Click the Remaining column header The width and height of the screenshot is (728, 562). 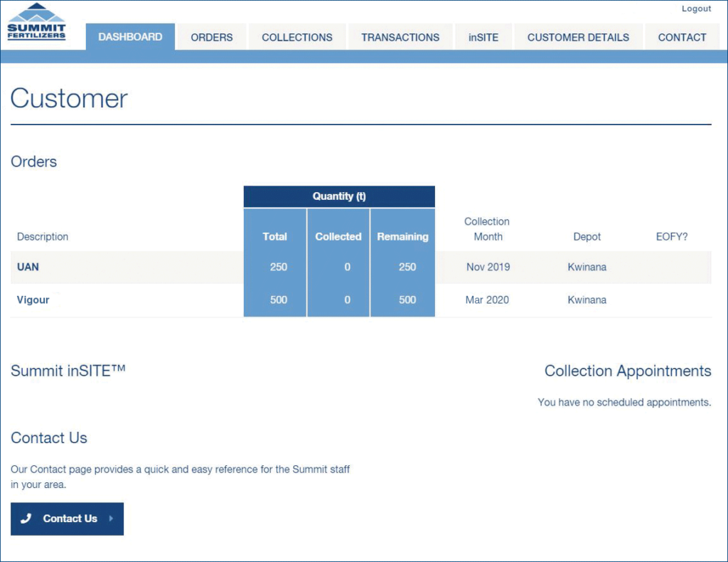402,237
